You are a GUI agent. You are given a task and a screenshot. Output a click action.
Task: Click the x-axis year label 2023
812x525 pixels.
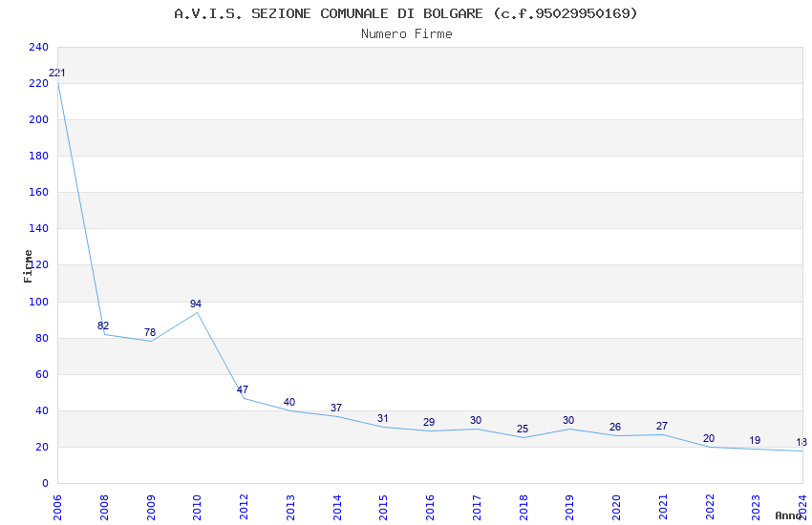[756, 508]
